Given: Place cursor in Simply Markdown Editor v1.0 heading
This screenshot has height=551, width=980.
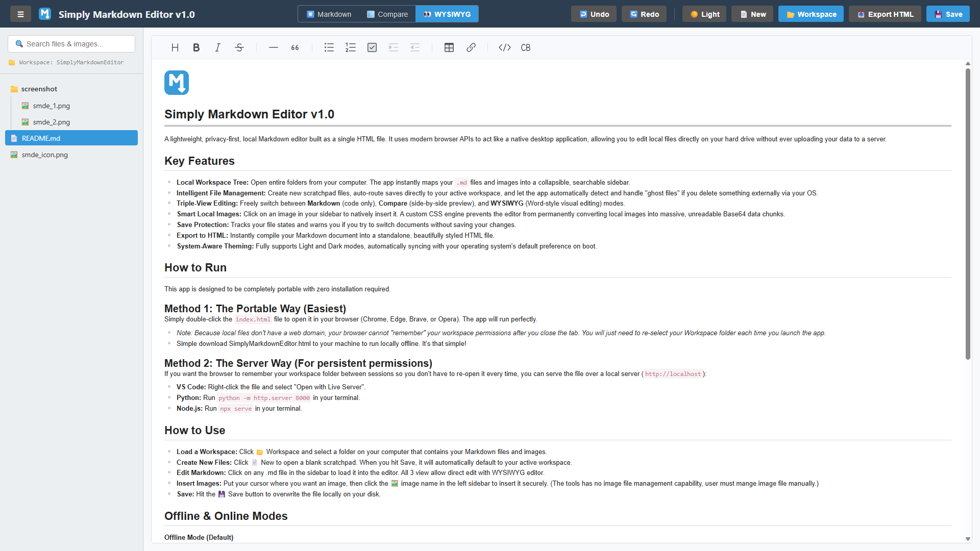Looking at the screenshot, I should [249, 114].
